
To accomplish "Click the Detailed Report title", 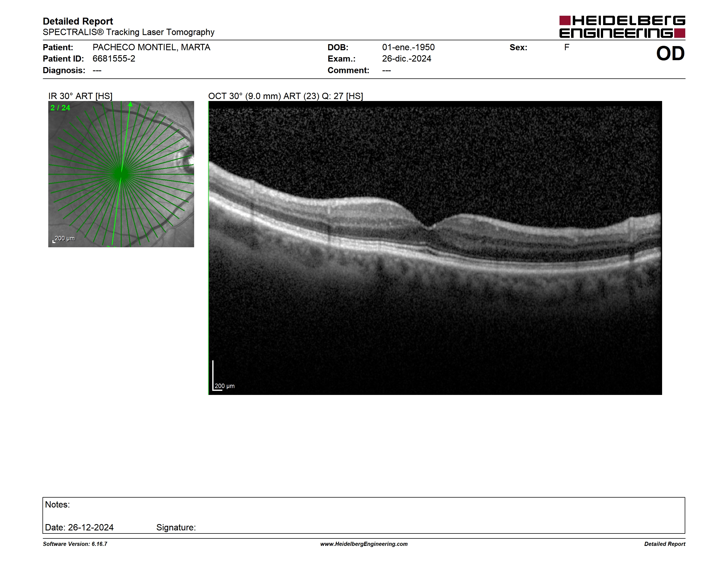I will [x=78, y=21].
